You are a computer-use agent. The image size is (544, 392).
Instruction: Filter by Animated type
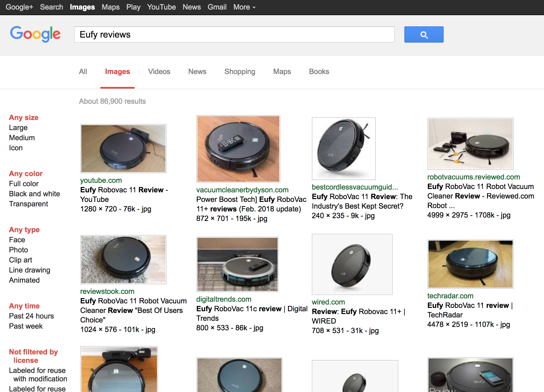tap(24, 280)
